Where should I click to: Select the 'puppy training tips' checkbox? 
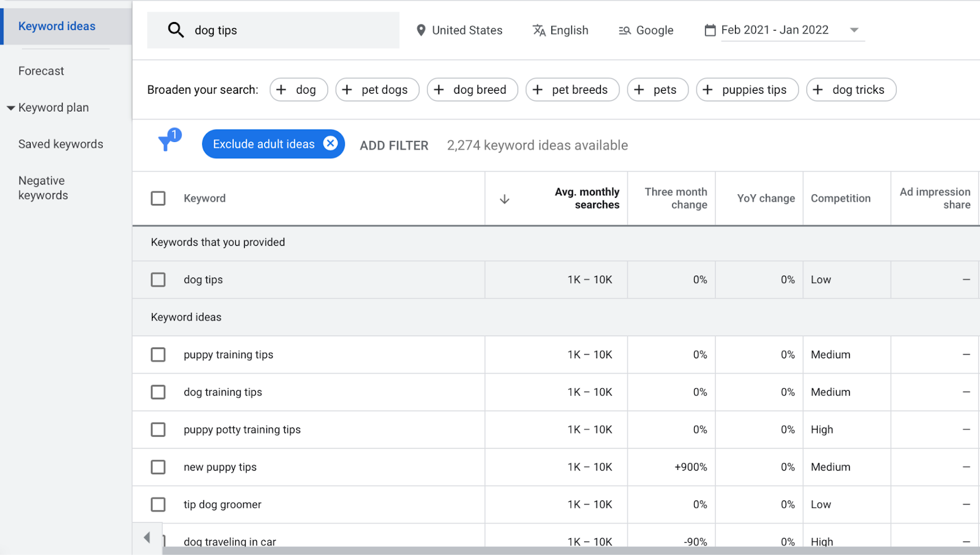tap(158, 355)
